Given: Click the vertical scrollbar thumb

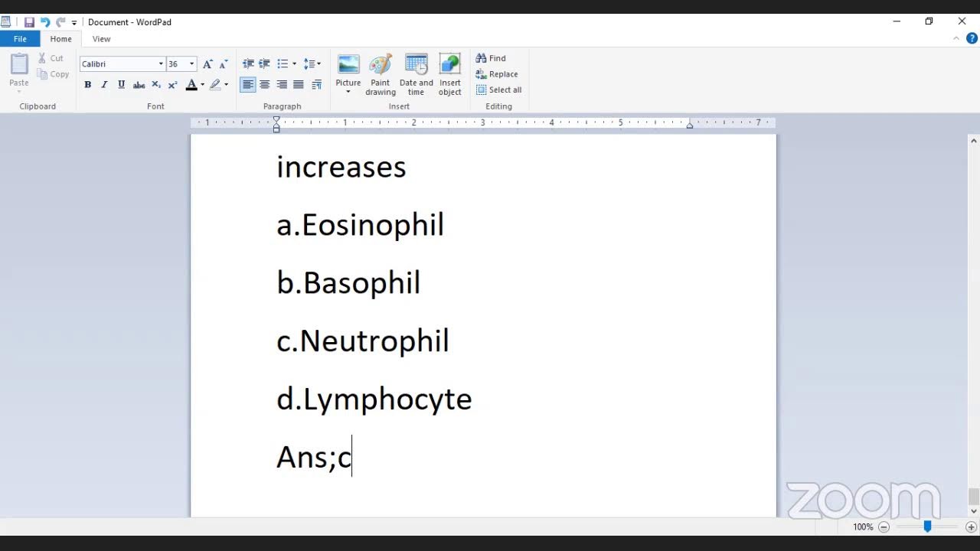Looking at the screenshot, I should [x=974, y=497].
